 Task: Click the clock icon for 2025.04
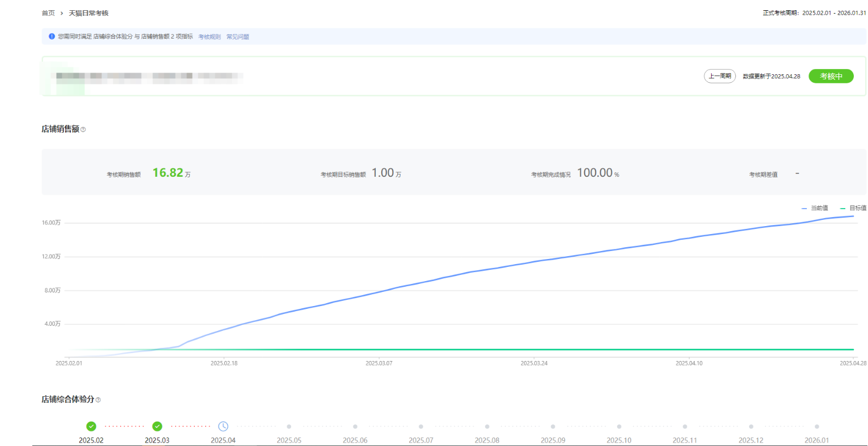[223, 426]
